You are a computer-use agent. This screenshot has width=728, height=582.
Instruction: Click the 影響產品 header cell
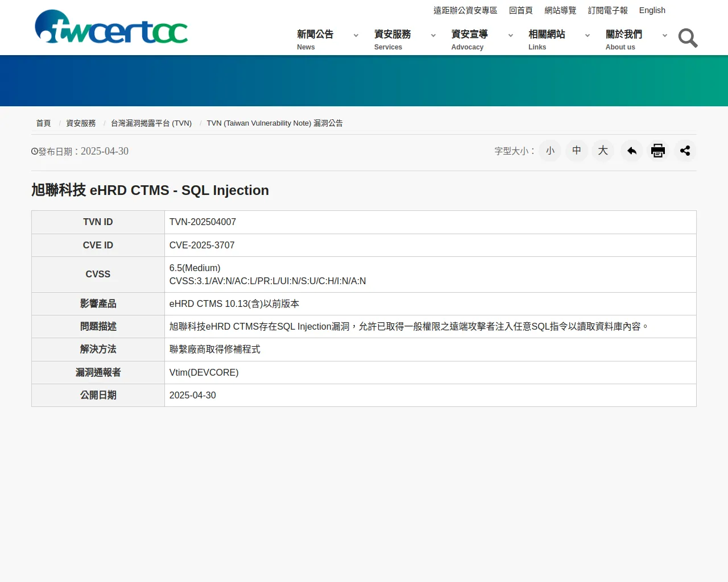(x=98, y=304)
